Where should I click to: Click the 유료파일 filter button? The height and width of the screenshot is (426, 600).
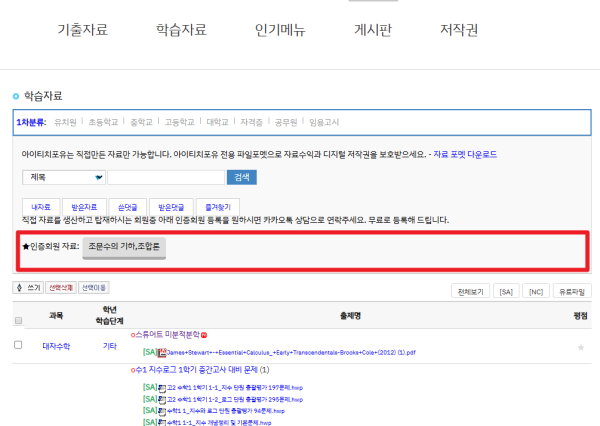point(571,290)
